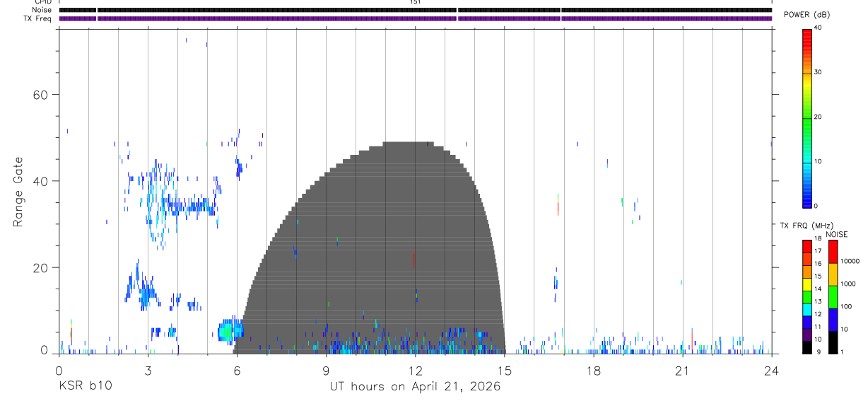Click the 14 MHz tick label
The height and width of the screenshot is (401, 868).
coord(818,289)
